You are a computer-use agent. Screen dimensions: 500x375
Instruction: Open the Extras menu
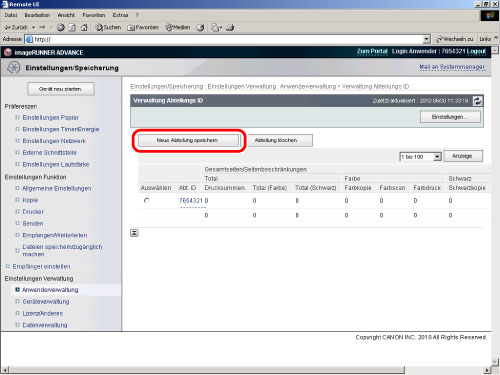tap(120, 15)
